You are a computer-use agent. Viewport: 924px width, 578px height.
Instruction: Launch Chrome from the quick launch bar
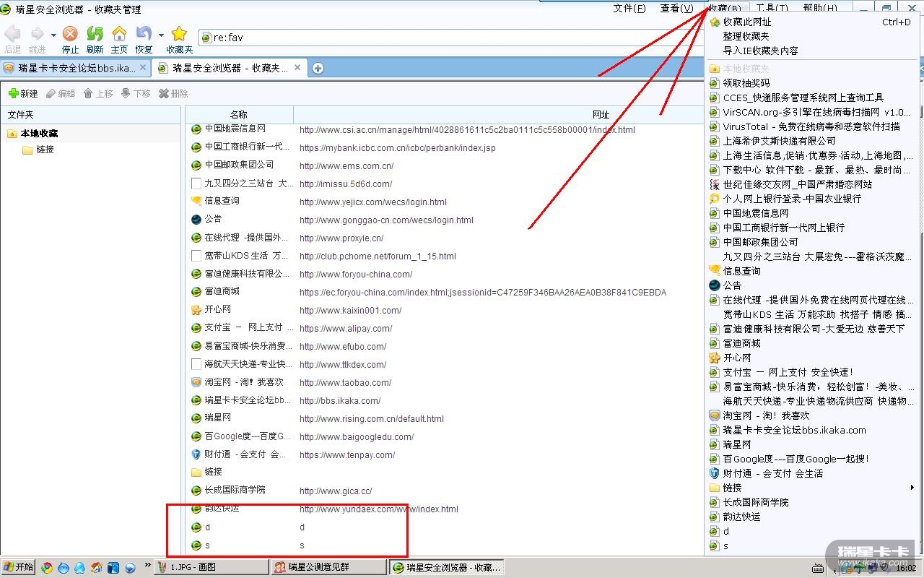pyautogui.click(x=47, y=567)
